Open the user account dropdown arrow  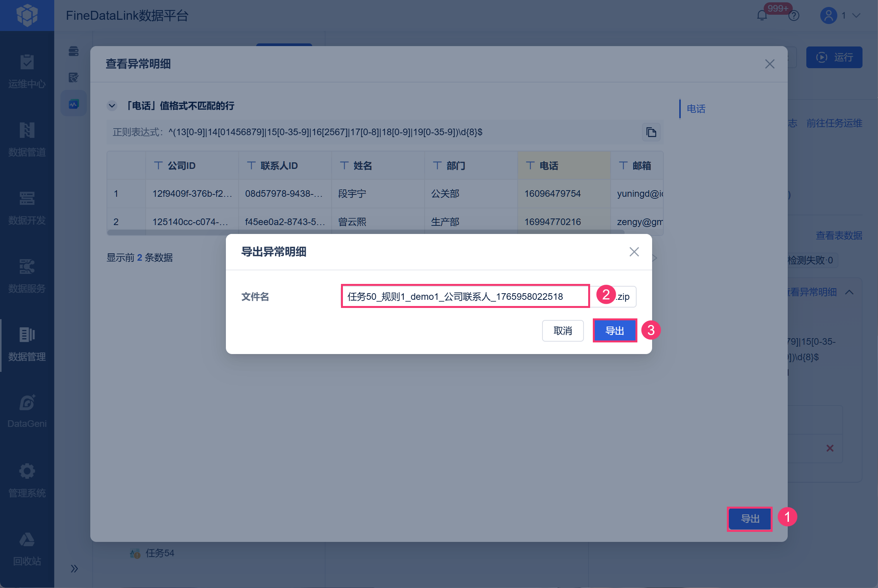856,15
